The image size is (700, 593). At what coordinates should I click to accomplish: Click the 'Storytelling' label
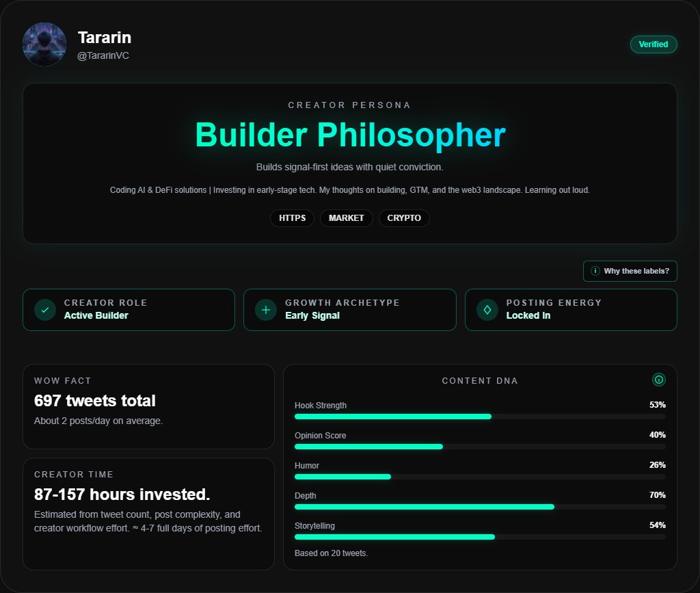(x=314, y=526)
